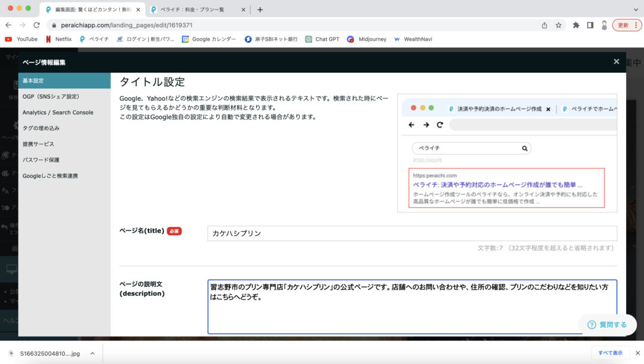Edit the ページ名(title) input field
Screen dimensions: 644x364
pyautogui.click(x=412, y=233)
